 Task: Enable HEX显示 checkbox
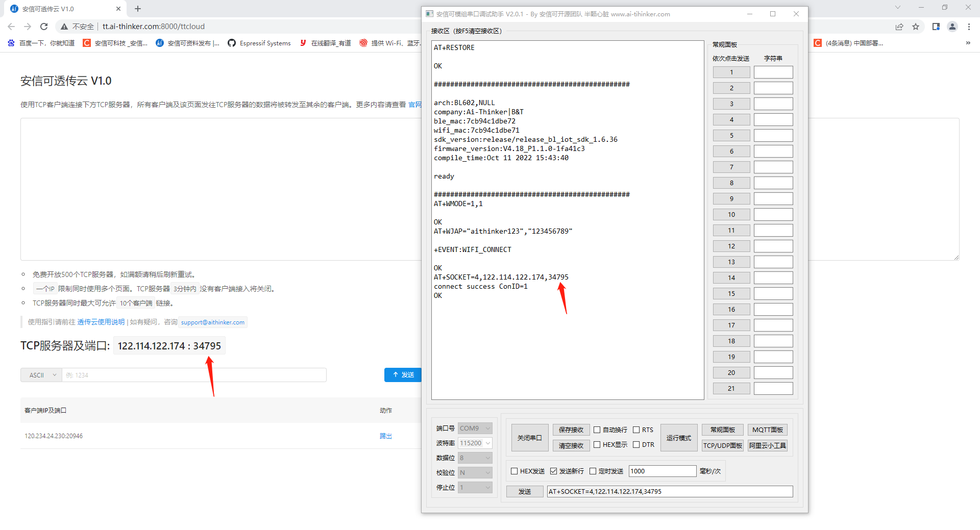tap(597, 445)
